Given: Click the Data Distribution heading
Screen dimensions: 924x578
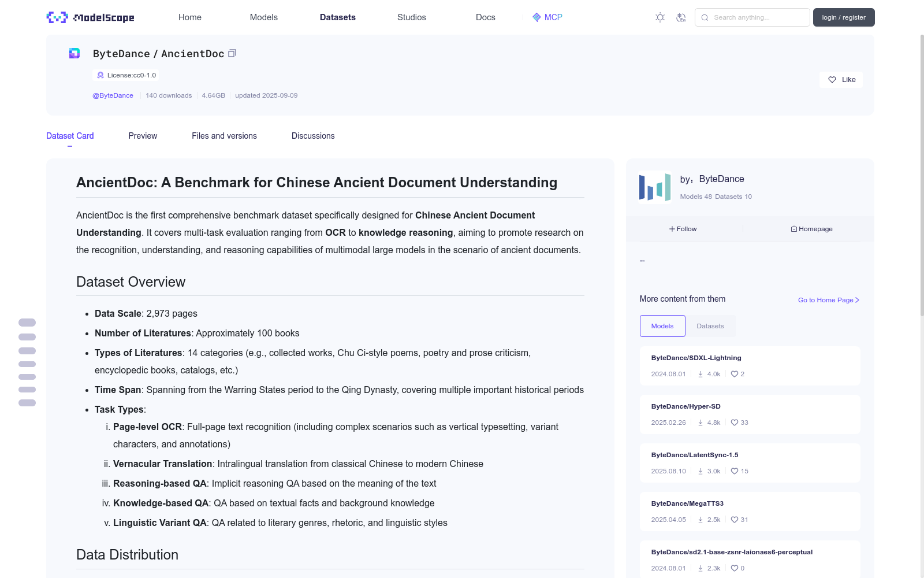Looking at the screenshot, I should [127, 555].
